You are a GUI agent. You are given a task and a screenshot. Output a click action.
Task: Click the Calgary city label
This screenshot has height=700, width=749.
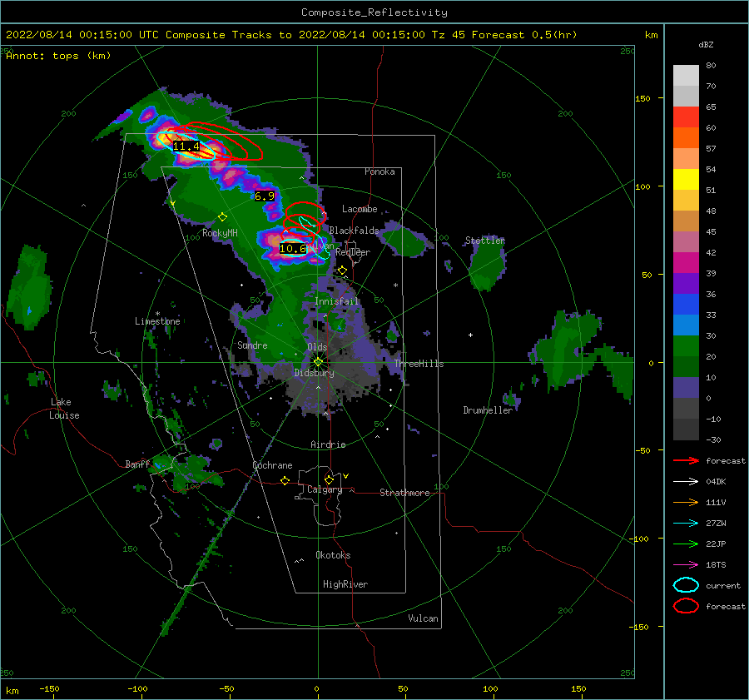click(325, 489)
